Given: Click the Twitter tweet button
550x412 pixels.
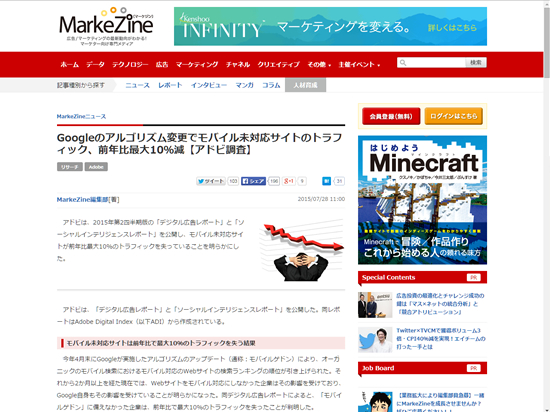Looking at the screenshot, I should pyautogui.click(x=211, y=181).
